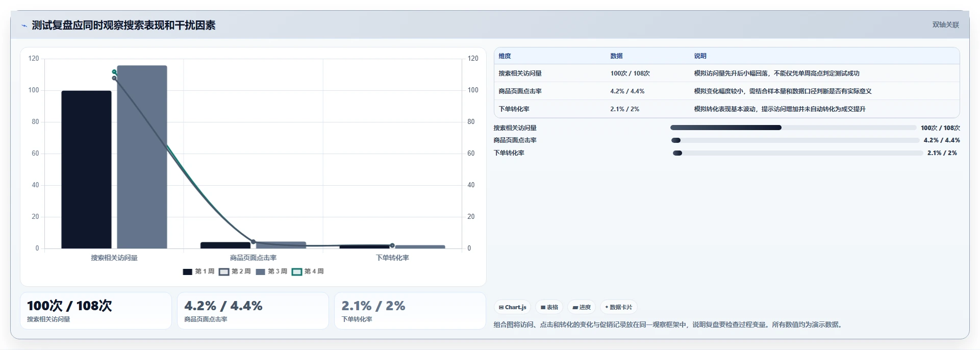Click the 进度 tag chip
Image resolution: width=980 pixels, height=350 pixels.
pyautogui.click(x=582, y=307)
